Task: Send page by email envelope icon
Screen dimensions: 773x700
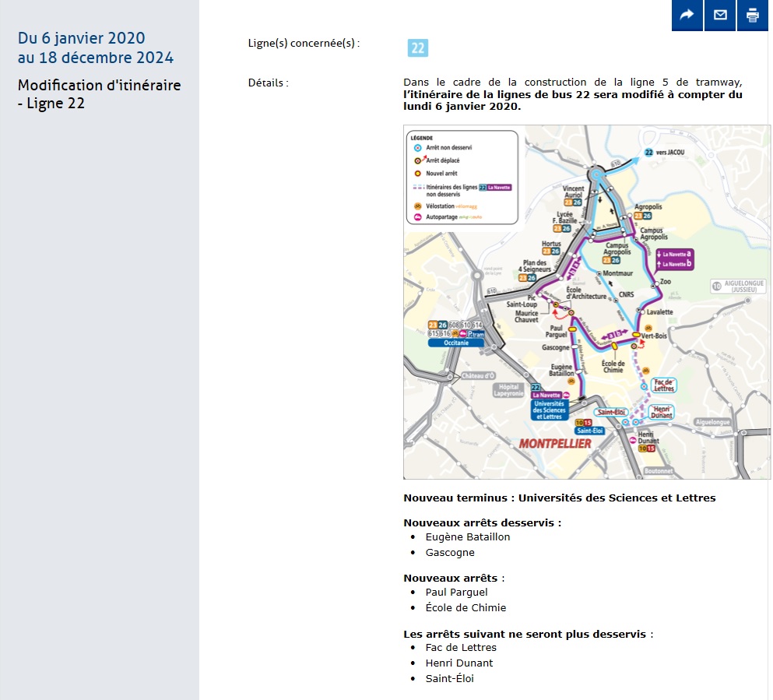Action: 720,16
